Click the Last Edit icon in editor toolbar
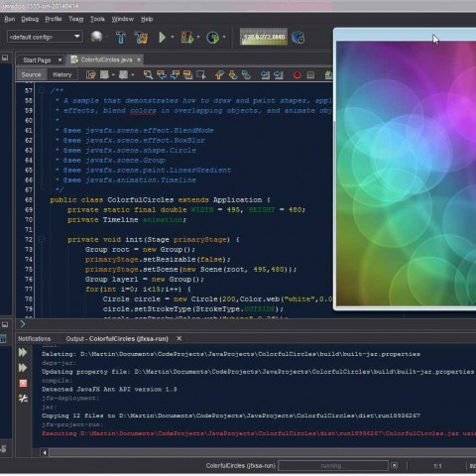This screenshot has width=476, height=476. point(90,74)
